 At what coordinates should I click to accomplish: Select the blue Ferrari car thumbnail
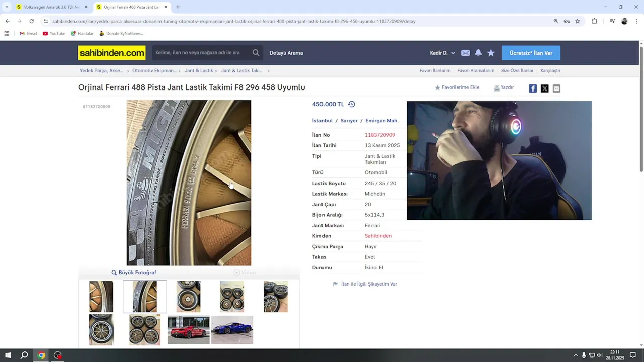(232, 330)
